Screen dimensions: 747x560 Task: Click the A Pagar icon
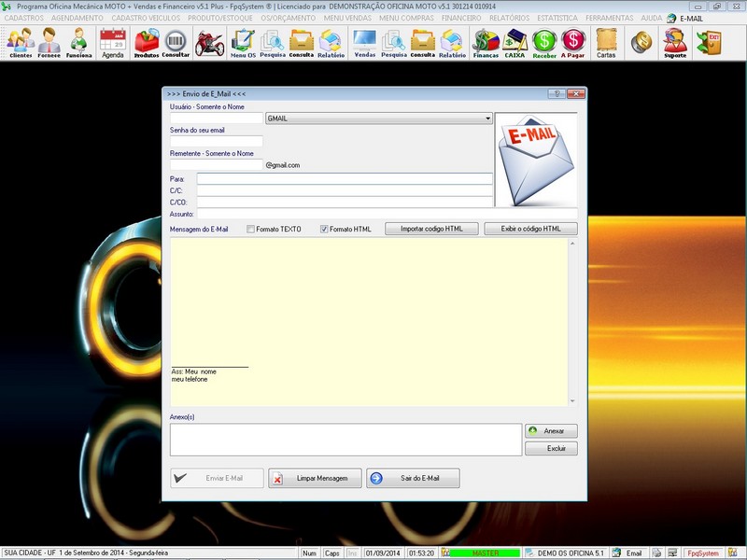click(572, 42)
